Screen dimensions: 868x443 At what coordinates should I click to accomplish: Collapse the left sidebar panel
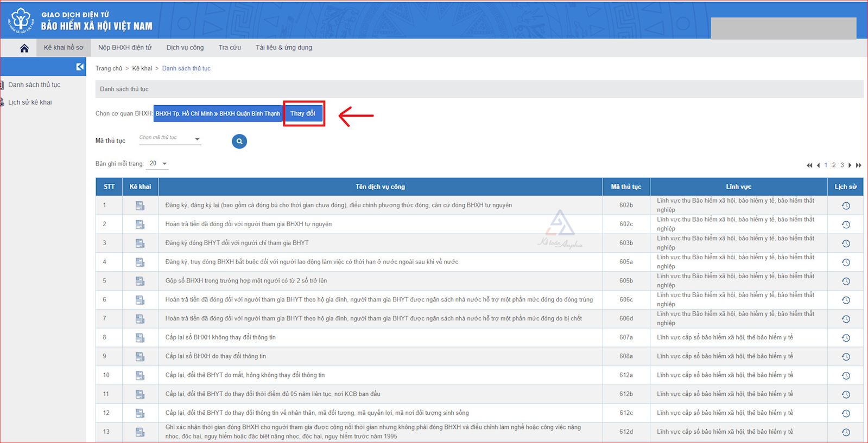pos(80,67)
